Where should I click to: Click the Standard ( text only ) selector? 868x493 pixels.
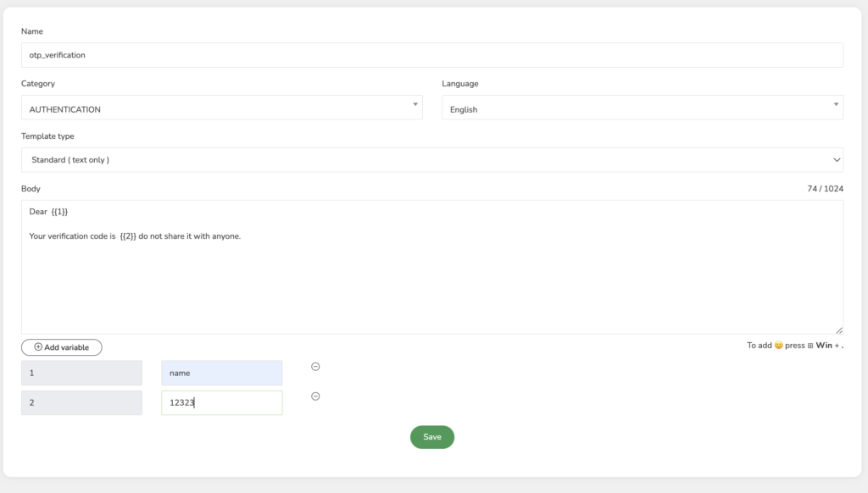[432, 160]
